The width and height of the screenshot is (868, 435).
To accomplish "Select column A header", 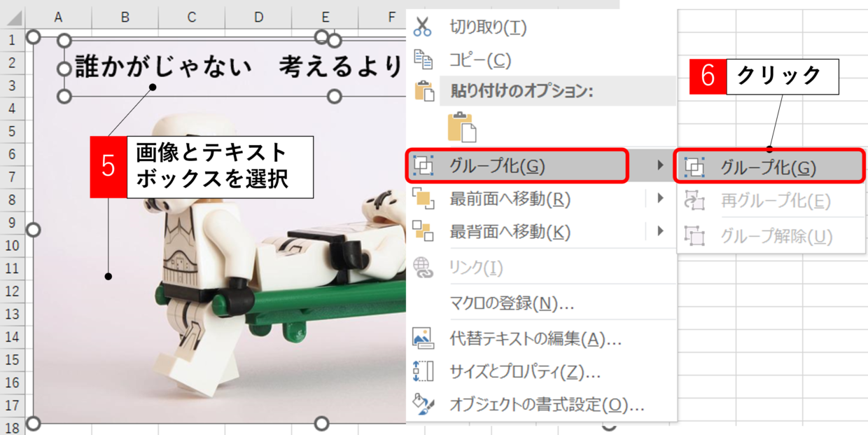I will click(x=57, y=17).
